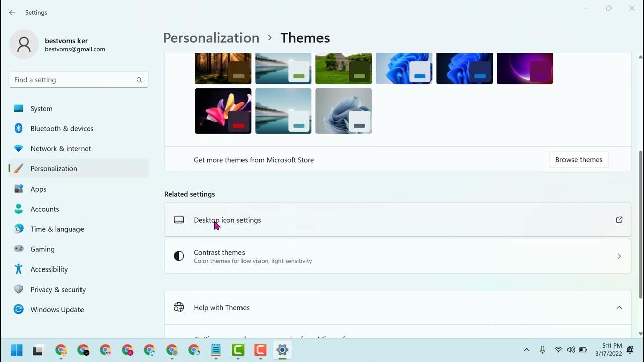The width and height of the screenshot is (644, 362).
Task: Open the Notepad icon in the taskbar
Action: click(x=216, y=350)
